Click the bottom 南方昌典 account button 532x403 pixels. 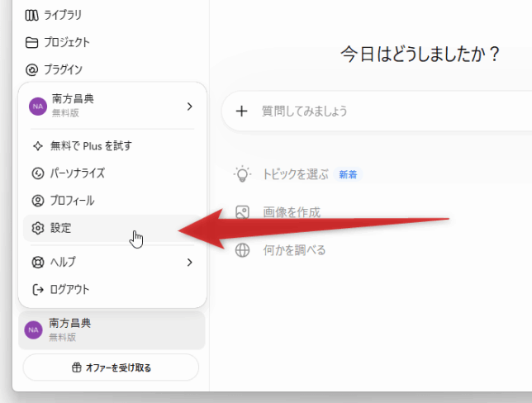112,330
